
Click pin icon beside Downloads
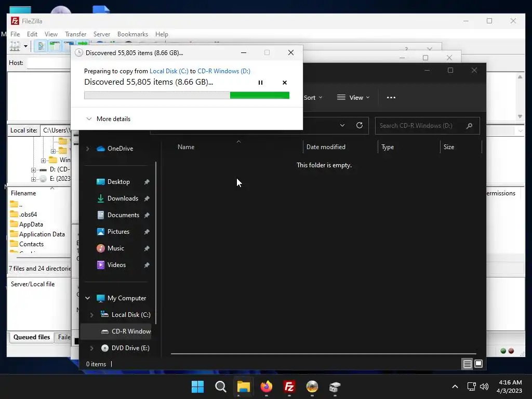tap(147, 198)
